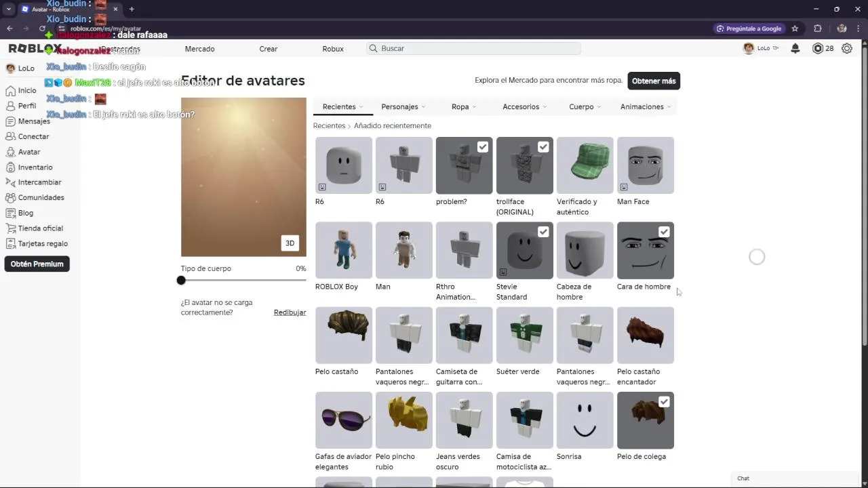This screenshot has width=868, height=488.
Task: Click the Roblox logo
Action: coord(35,49)
